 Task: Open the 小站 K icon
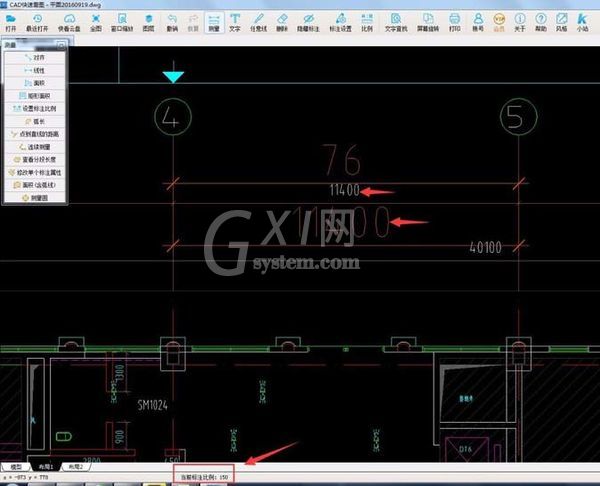(x=582, y=23)
